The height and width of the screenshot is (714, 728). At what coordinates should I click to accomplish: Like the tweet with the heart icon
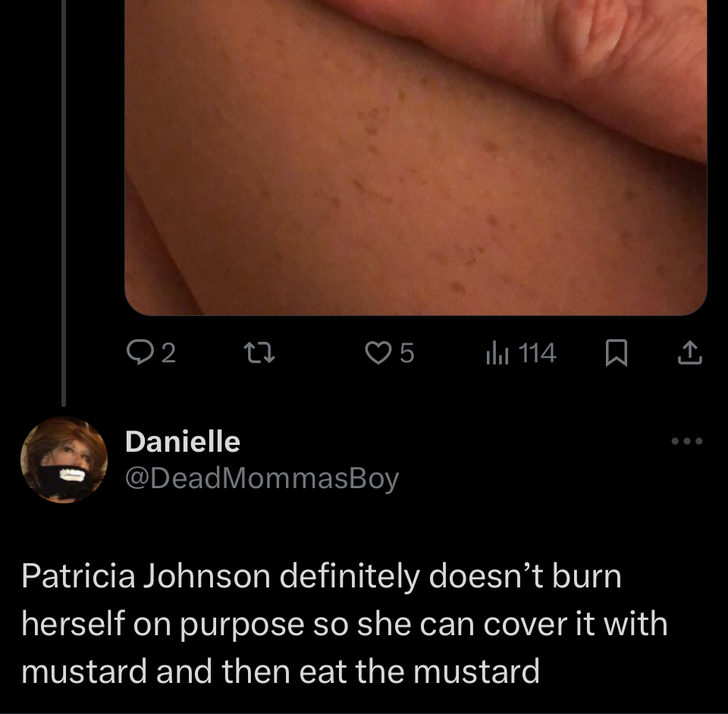coord(378,353)
